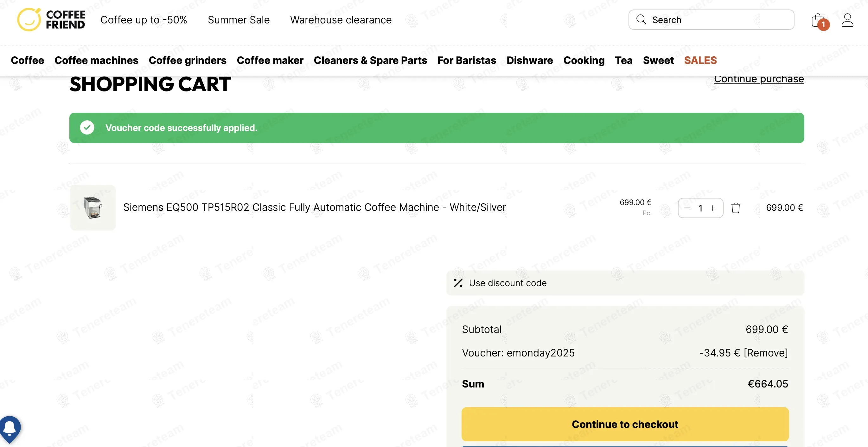Image resolution: width=868 pixels, height=447 pixels.
Task: Increase quantity with the plus button
Action: (x=713, y=208)
